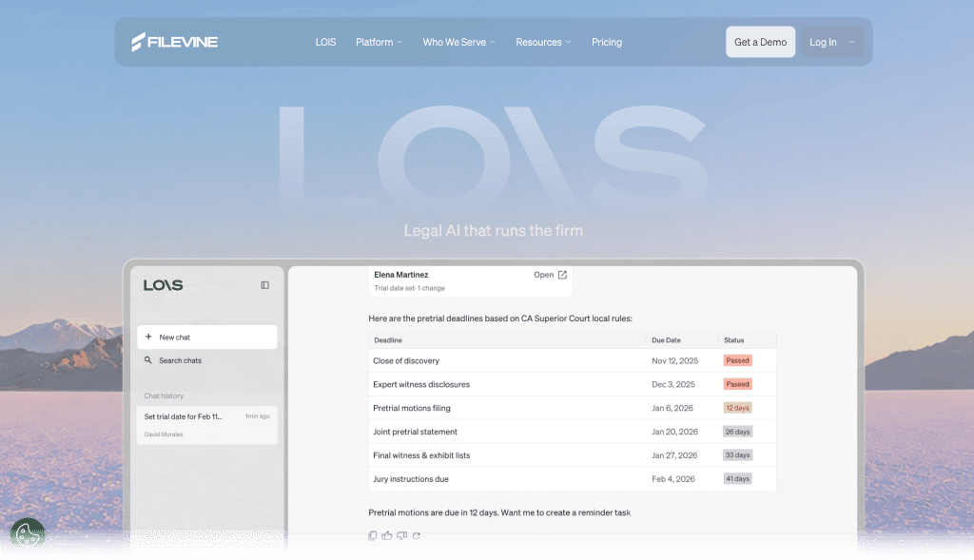Select 'Expert witness disclosures' row

[x=572, y=384]
